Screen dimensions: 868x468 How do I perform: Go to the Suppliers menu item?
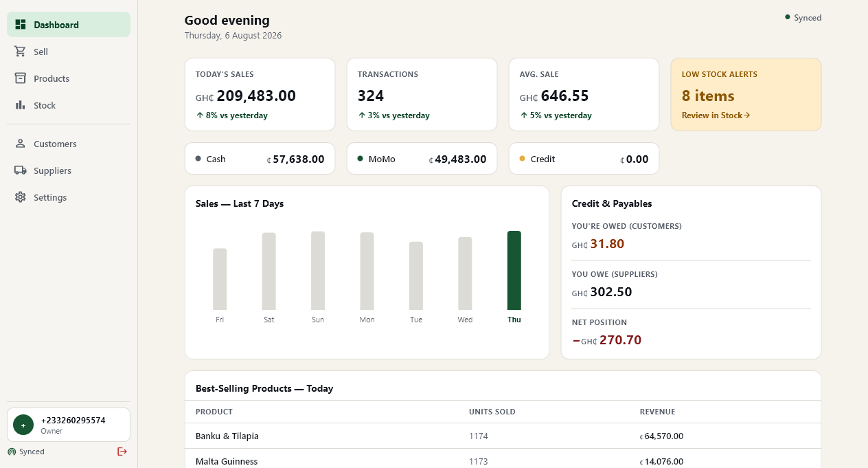click(69, 170)
